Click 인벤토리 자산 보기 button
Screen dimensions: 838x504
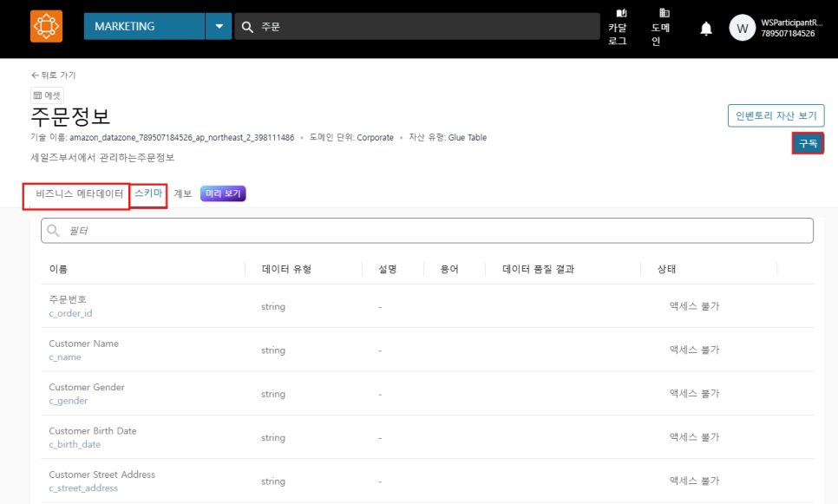pos(776,115)
